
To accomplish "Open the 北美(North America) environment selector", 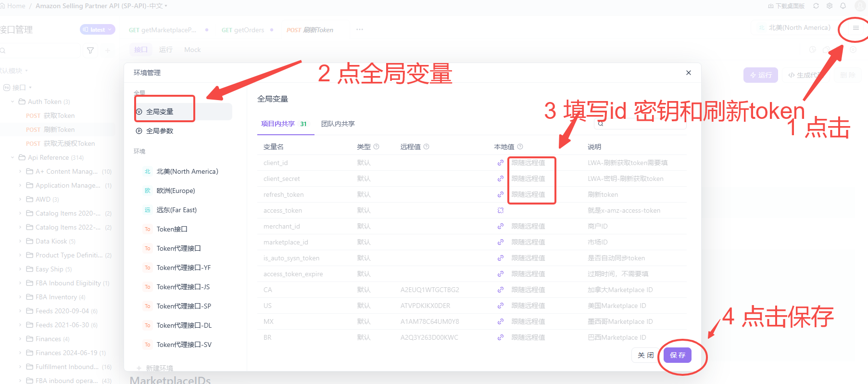I will point(795,28).
